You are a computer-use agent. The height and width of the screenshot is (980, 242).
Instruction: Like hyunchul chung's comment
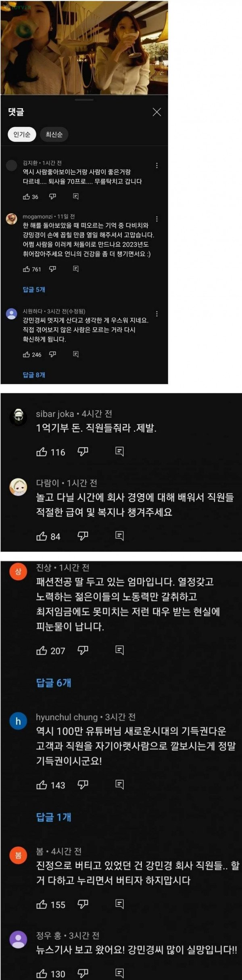coord(42,785)
